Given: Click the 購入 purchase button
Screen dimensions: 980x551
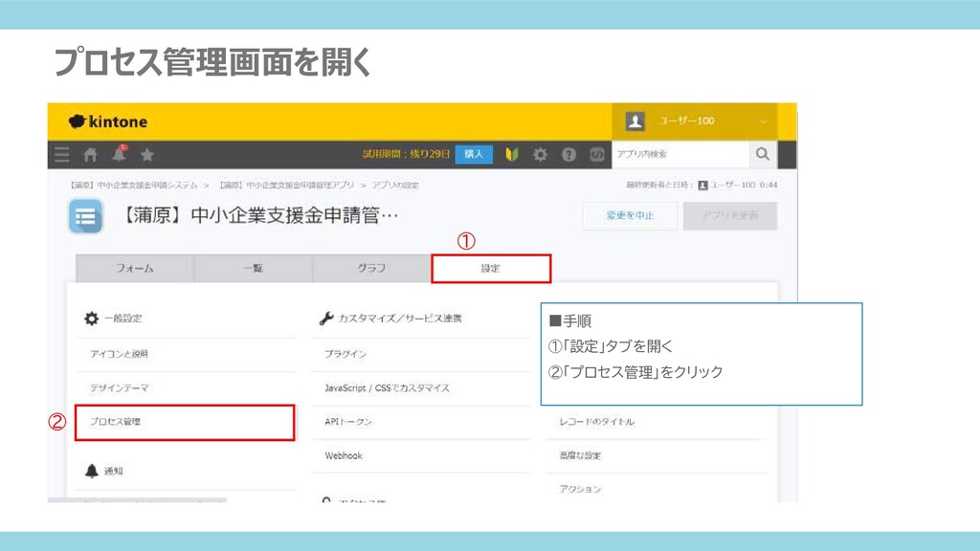Looking at the screenshot, I should (474, 154).
